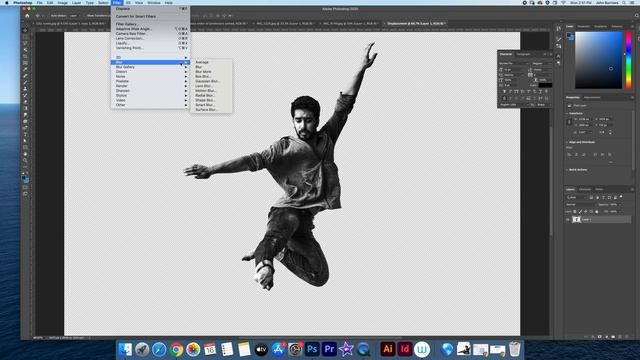Click the hue slider in Color panel

629,60
